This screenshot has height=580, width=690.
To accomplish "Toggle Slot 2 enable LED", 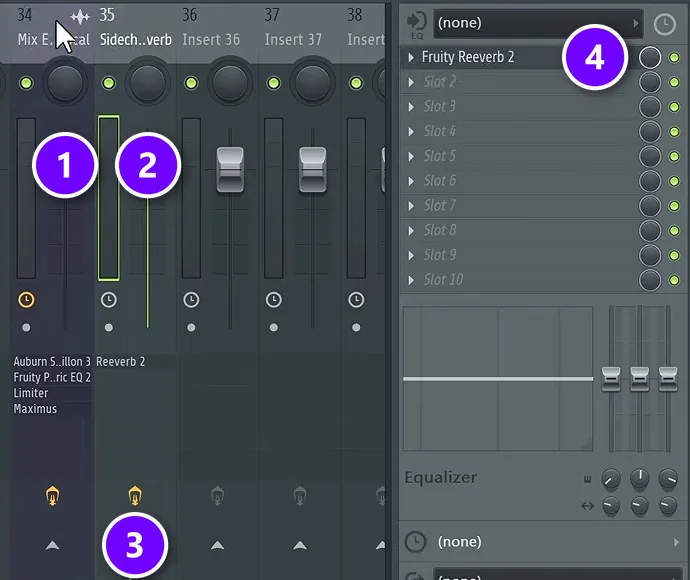I will coord(674,82).
